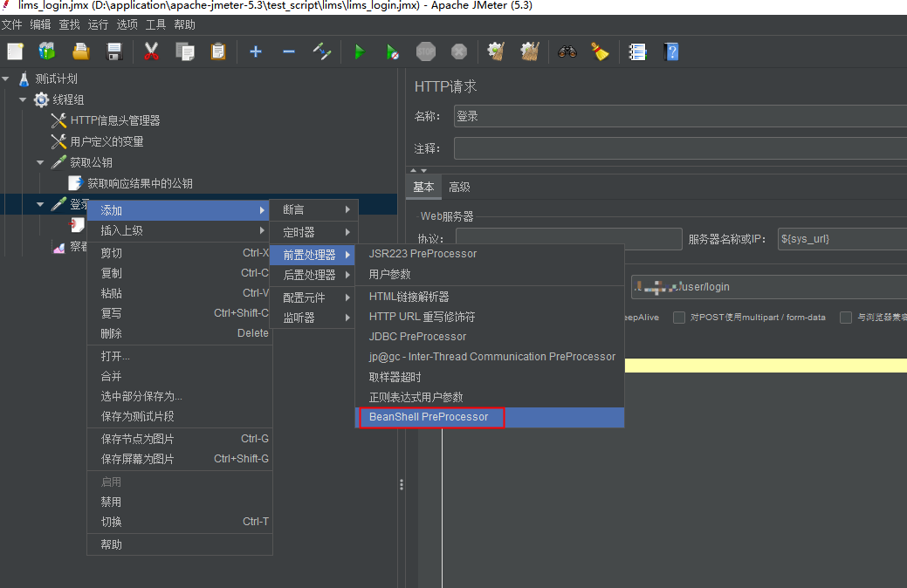This screenshot has height=588, width=907.
Task: Toggle 对POST使用multipart / form-data checkbox
Action: (679, 318)
